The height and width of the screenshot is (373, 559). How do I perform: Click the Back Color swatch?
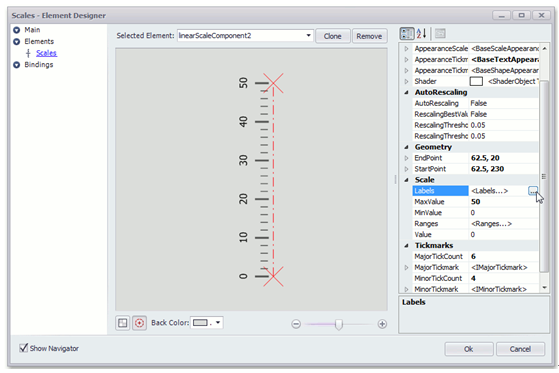tap(200, 323)
